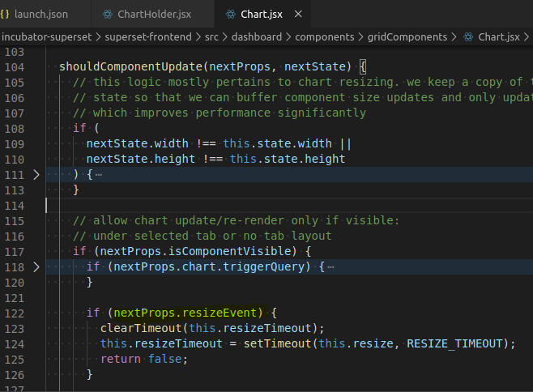Click line number 104
Screen dimensions: 533x392
(15, 67)
